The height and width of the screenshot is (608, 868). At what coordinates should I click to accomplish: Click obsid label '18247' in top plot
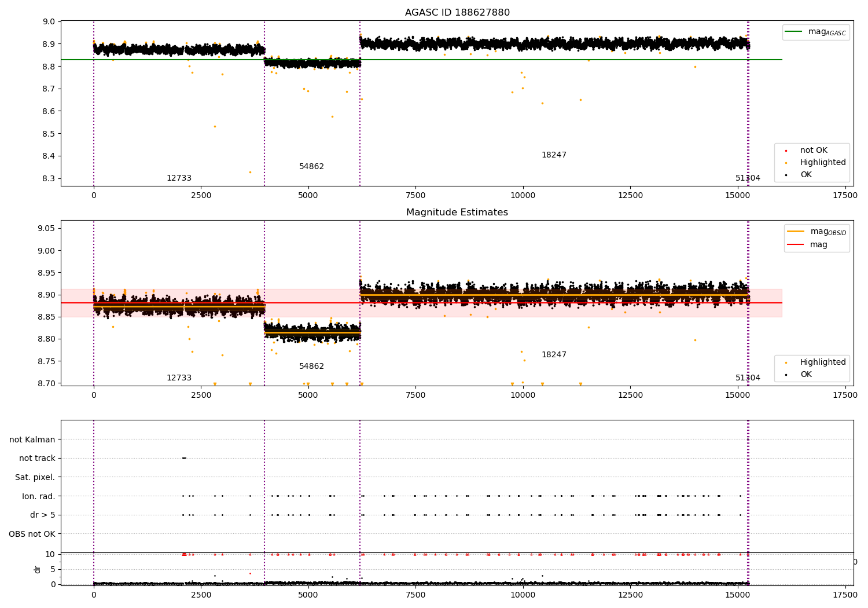click(x=554, y=155)
